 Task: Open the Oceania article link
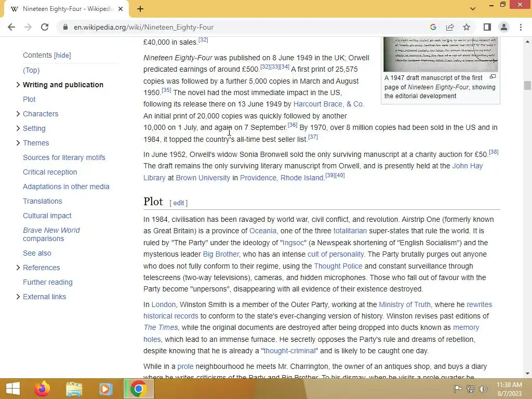(x=263, y=231)
